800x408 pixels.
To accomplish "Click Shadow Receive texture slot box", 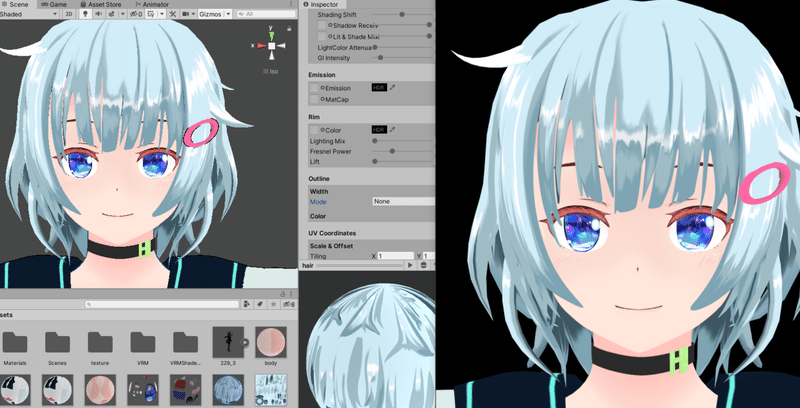I will 321,25.
